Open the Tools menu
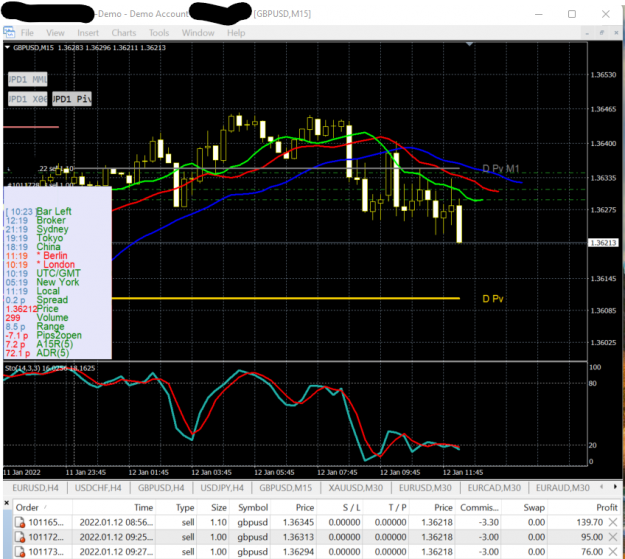Viewport: 625px width, 559px height. tap(159, 33)
